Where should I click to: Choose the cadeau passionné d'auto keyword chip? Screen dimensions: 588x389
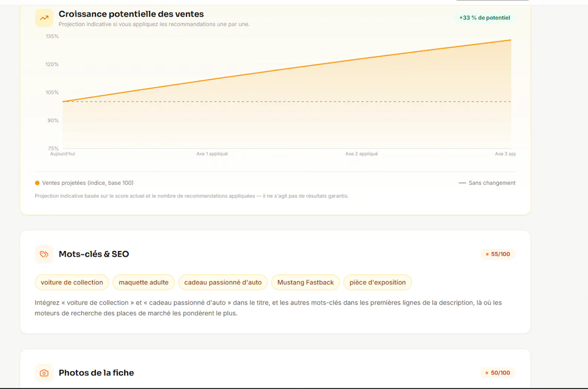223,282
